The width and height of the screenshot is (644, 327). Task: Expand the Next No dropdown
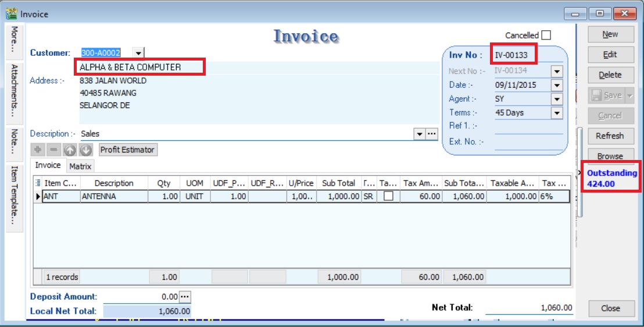557,71
